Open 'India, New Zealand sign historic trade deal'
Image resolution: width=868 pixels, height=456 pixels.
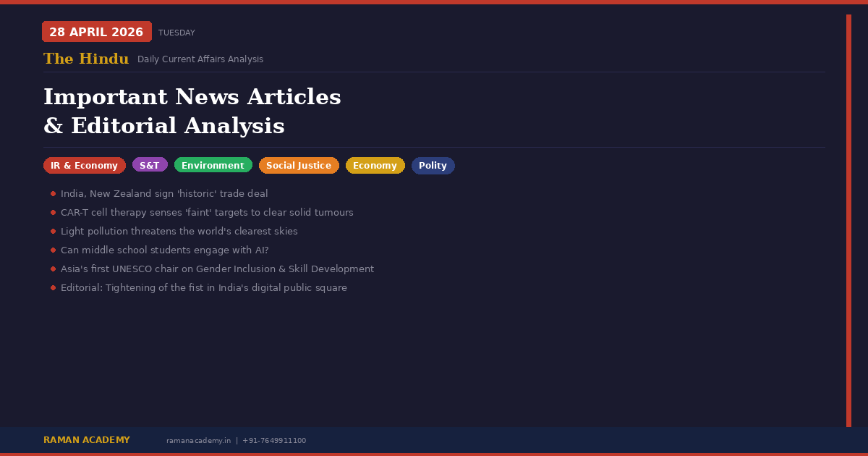(164, 194)
